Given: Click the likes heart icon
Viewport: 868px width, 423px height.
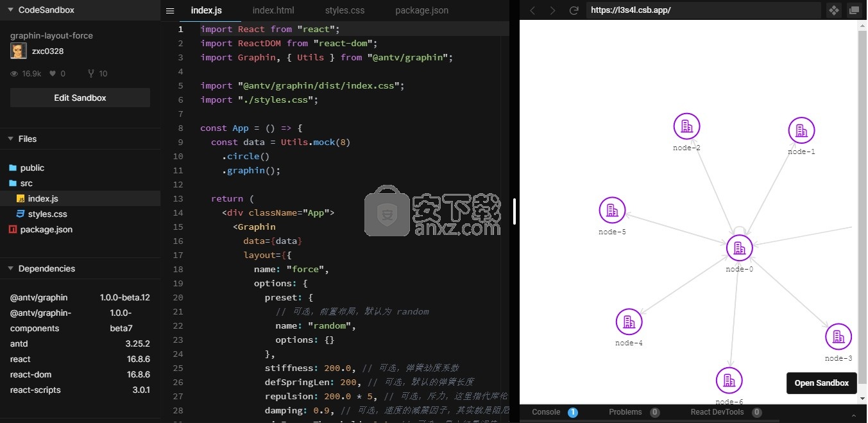Looking at the screenshot, I should pos(53,74).
